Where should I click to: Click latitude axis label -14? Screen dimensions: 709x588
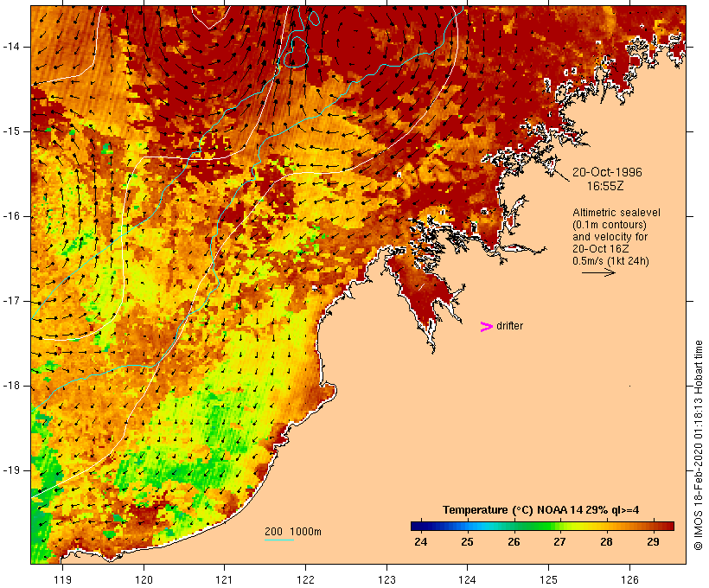(x=11, y=47)
